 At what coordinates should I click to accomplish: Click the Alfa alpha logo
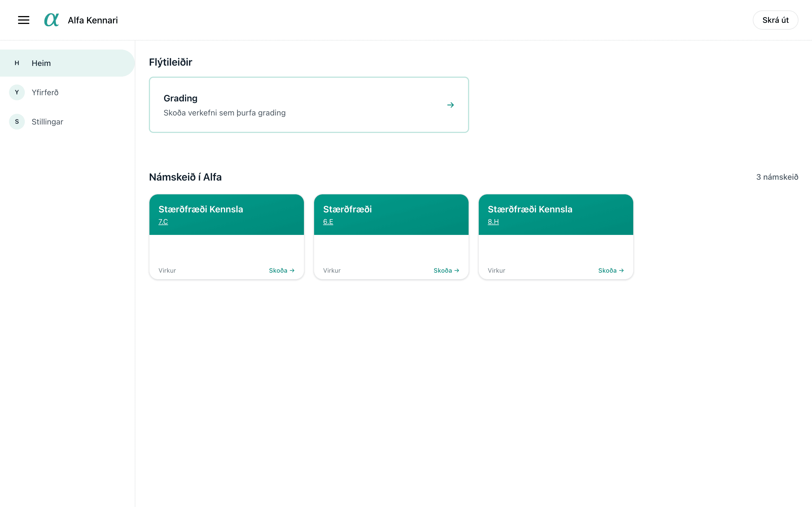pos(51,20)
